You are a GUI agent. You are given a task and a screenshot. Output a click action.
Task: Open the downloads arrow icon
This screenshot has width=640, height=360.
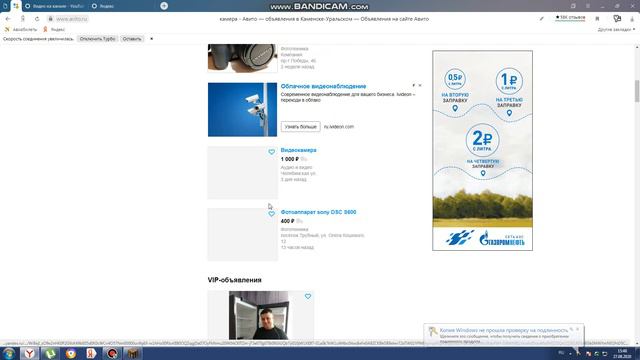pyautogui.click(x=632, y=19)
